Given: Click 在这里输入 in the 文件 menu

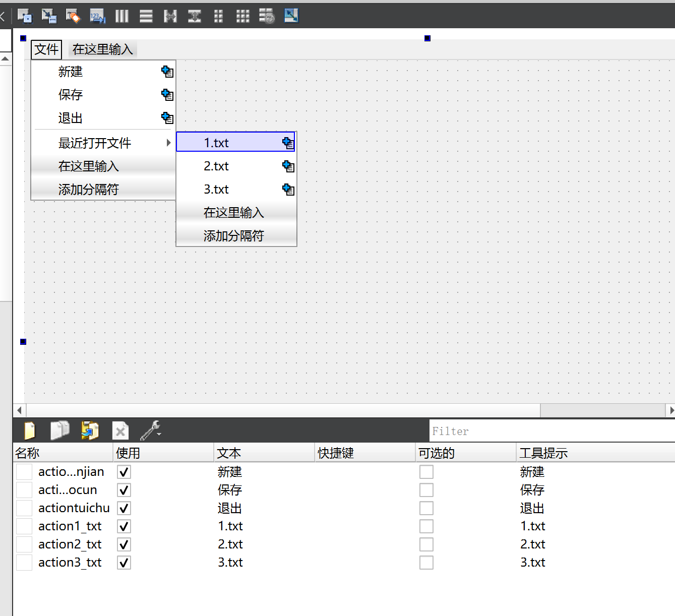Looking at the screenshot, I should [x=103, y=166].
